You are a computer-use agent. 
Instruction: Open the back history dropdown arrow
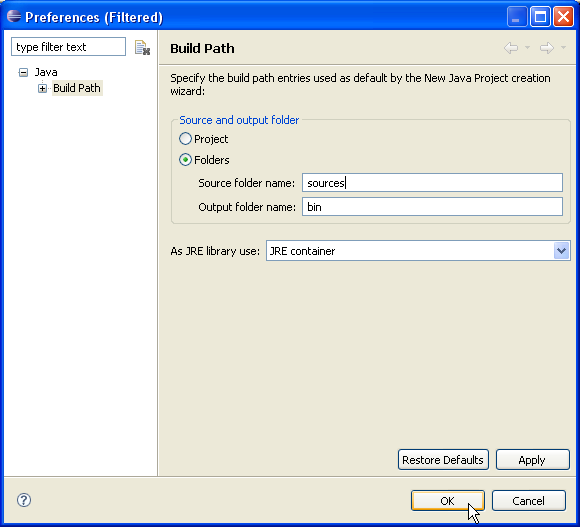click(x=527, y=47)
